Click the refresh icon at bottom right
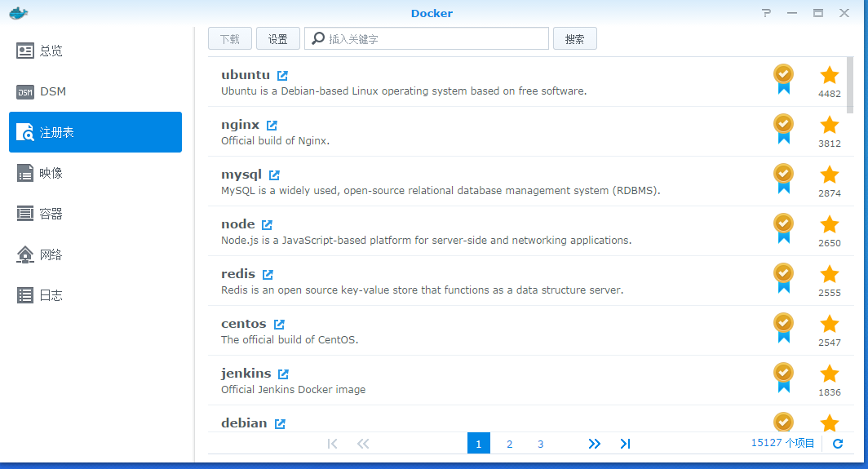The height and width of the screenshot is (469, 868). [x=837, y=444]
